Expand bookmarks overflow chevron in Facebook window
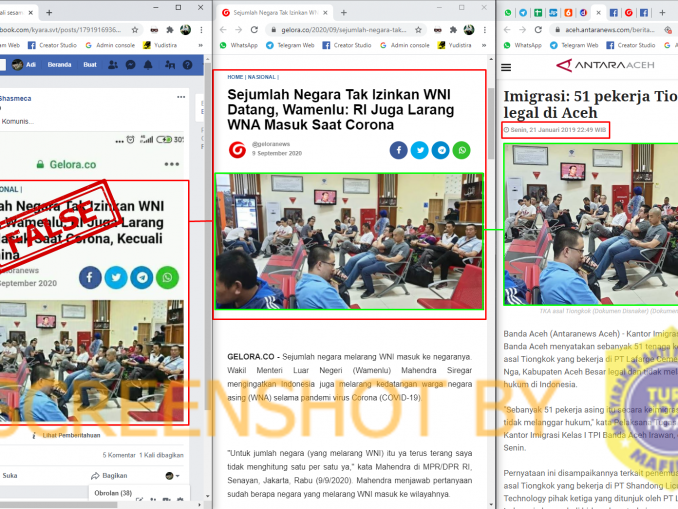Screen dimensions: 678x509 [x=200, y=45]
